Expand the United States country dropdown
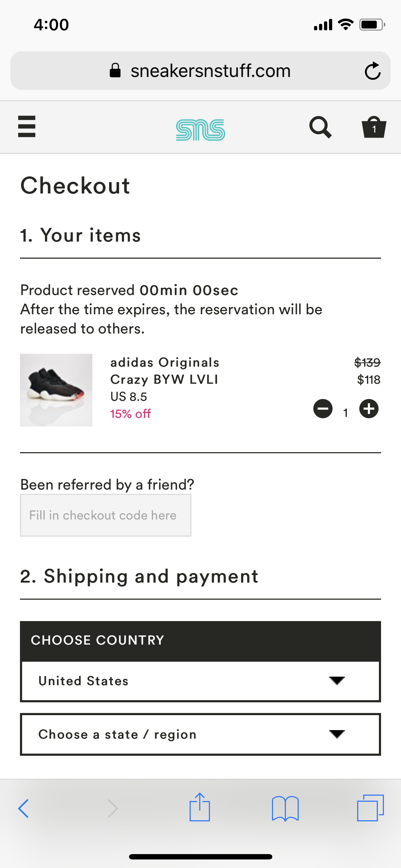 (x=200, y=681)
